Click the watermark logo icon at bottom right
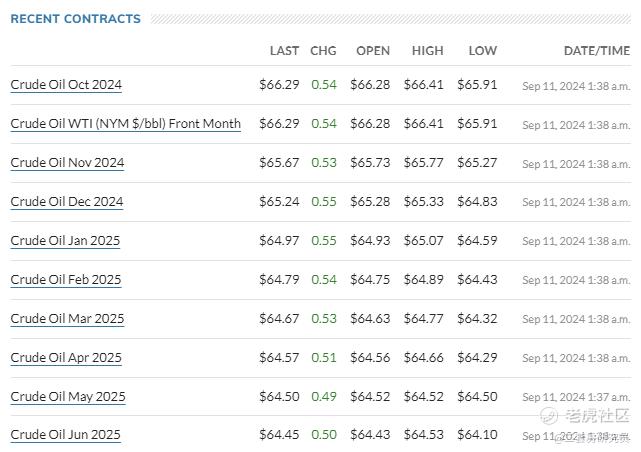Viewport: 641px width, 452px height. [548, 415]
